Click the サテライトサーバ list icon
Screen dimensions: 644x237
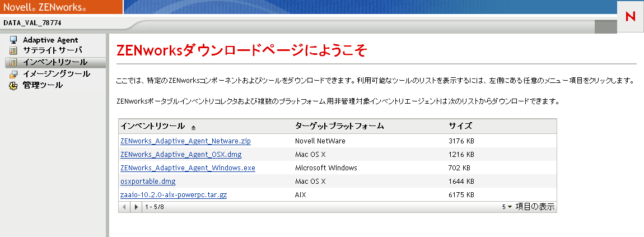point(13,50)
